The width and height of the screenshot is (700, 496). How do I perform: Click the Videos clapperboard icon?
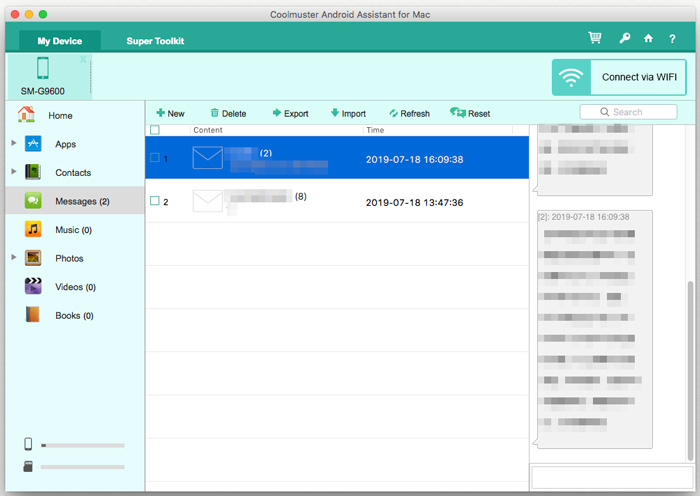click(33, 286)
